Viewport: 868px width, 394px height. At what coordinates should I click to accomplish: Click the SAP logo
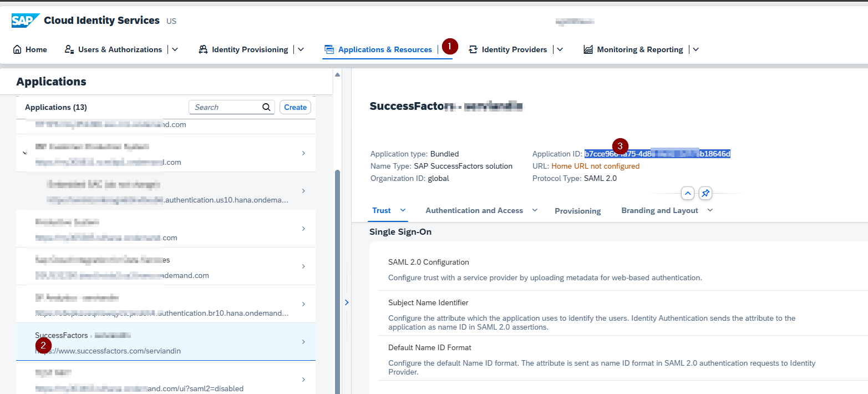tap(26, 21)
